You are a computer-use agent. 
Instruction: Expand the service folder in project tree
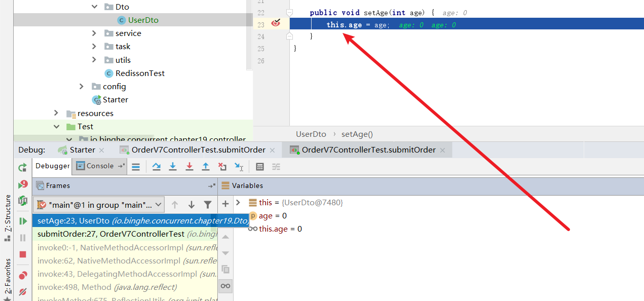point(94,33)
